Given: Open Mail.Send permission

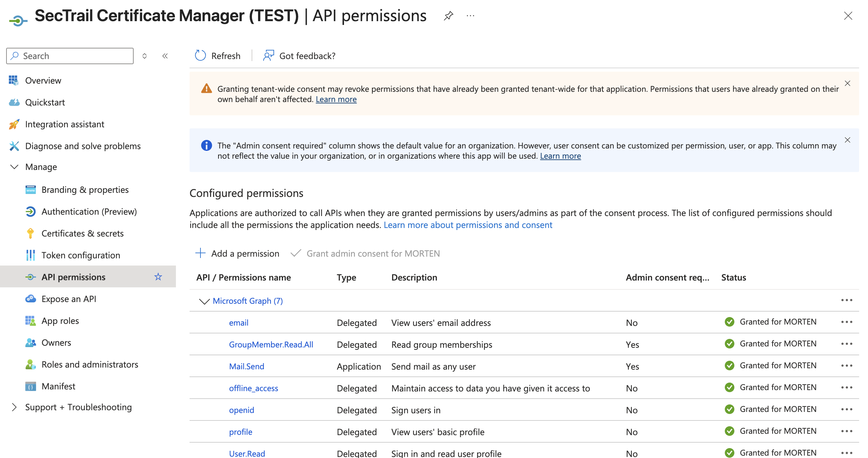Looking at the screenshot, I should click(246, 367).
